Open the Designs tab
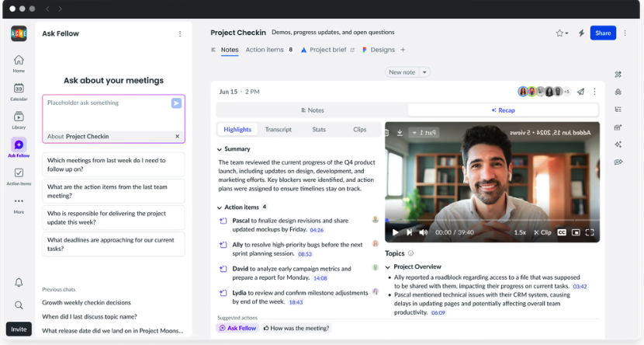The width and height of the screenshot is (644, 345). 379,50
